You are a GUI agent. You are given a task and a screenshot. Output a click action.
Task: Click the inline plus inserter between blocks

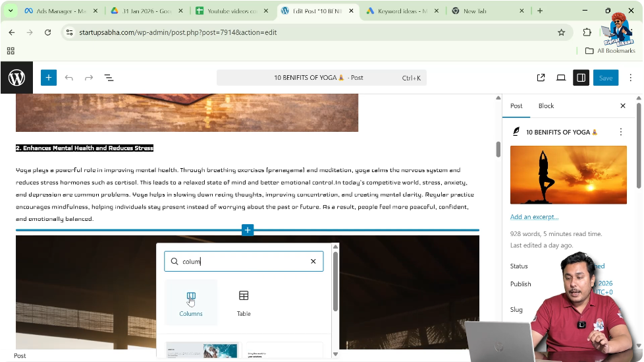click(247, 230)
